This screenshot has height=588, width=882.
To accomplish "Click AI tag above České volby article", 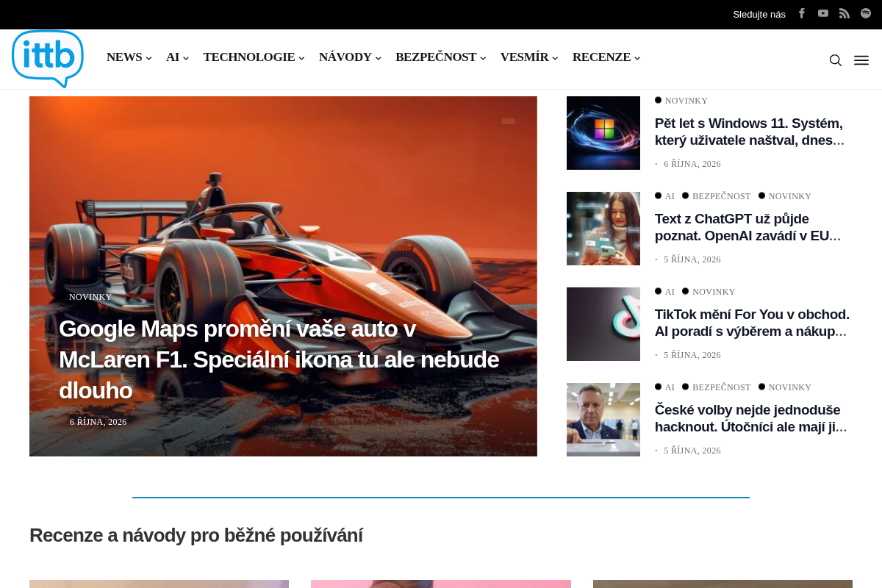I will [670, 387].
